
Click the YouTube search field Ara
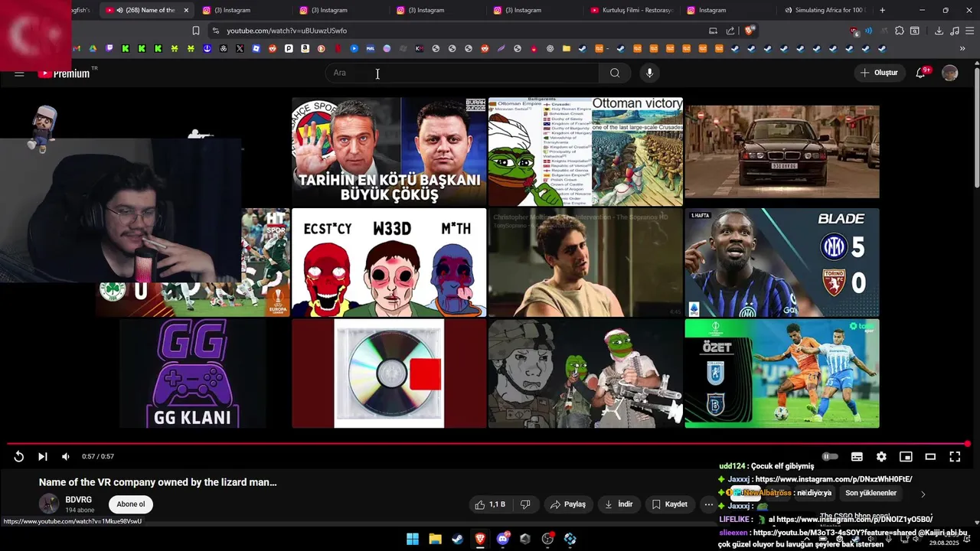[462, 73]
